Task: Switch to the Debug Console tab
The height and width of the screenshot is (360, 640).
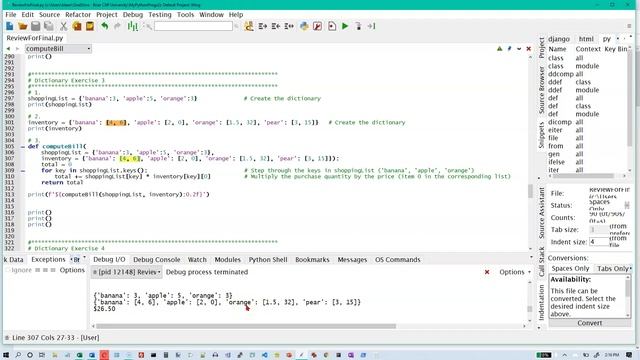Action: pyautogui.click(x=156, y=260)
